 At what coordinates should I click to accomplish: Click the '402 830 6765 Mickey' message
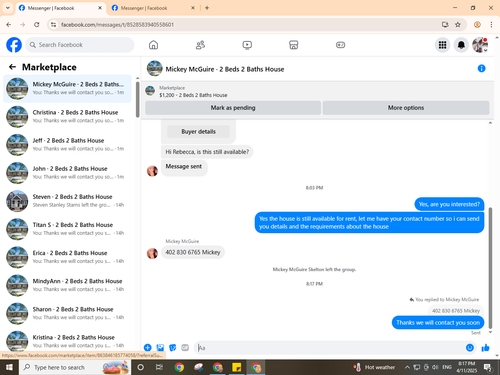pos(193,252)
